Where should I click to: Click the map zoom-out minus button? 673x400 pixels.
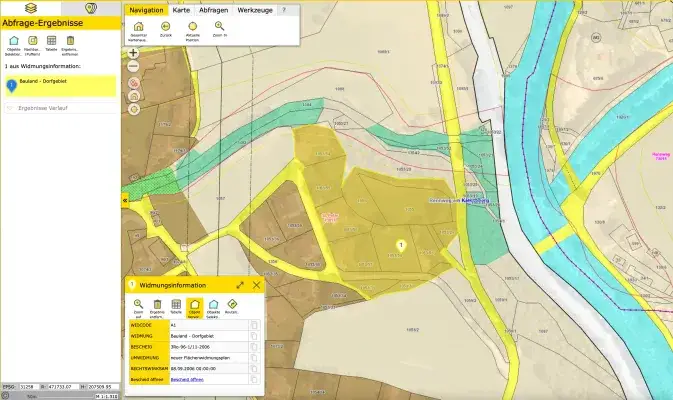tap(133, 66)
